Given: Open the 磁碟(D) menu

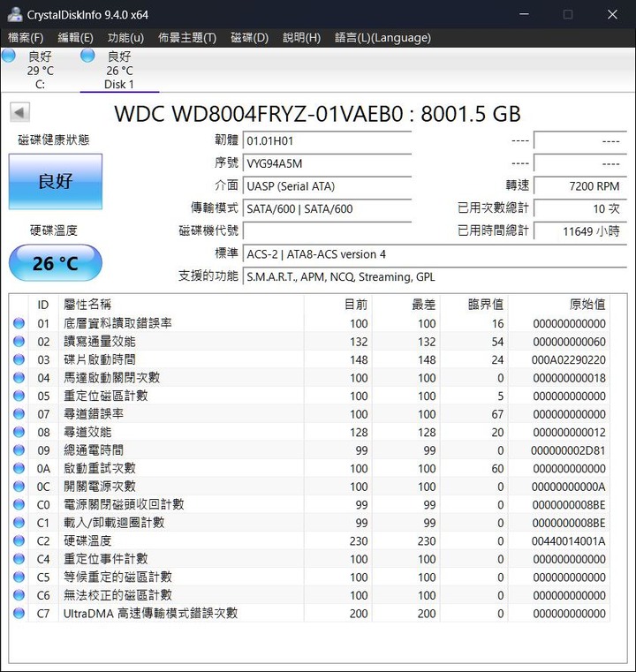Looking at the screenshot, I should tap(249, 38).
